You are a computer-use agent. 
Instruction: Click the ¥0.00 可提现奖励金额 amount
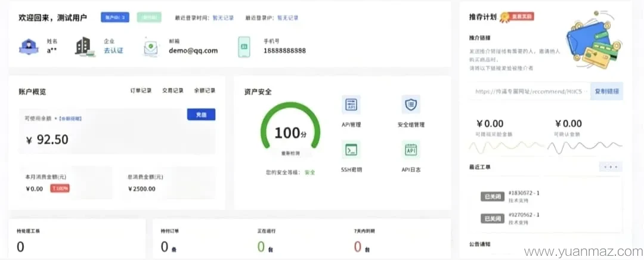coord(490,123)
